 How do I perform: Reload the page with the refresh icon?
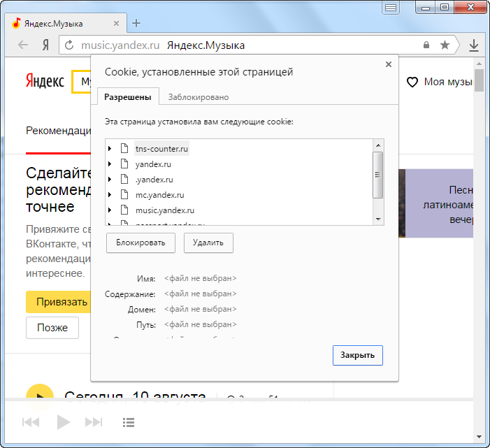point(69,45)
